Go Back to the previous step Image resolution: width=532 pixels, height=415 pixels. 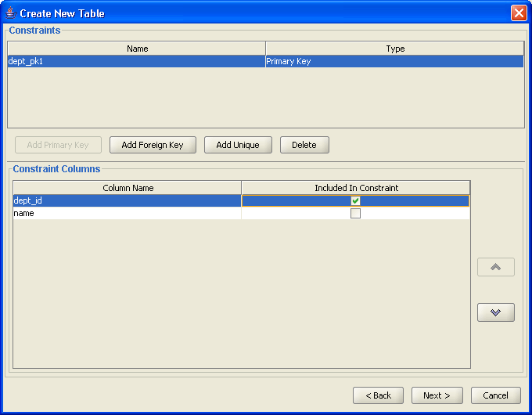[378, 395]
